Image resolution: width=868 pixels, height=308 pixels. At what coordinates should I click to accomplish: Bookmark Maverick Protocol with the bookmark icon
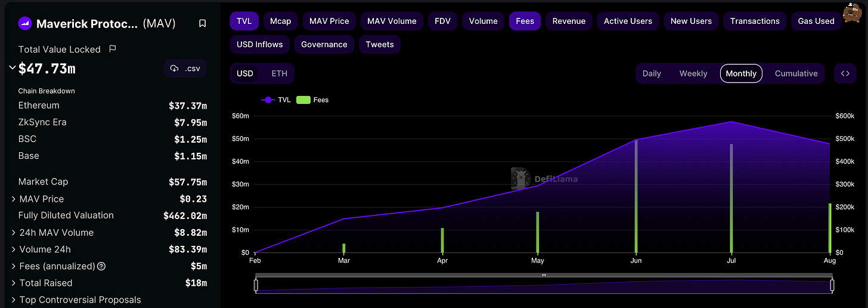pos(203,23)
